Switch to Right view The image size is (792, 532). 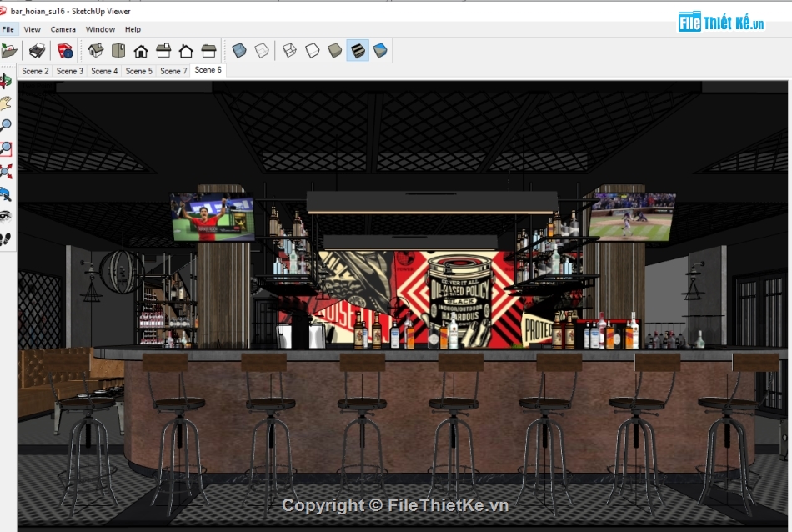tap(163, 51)
